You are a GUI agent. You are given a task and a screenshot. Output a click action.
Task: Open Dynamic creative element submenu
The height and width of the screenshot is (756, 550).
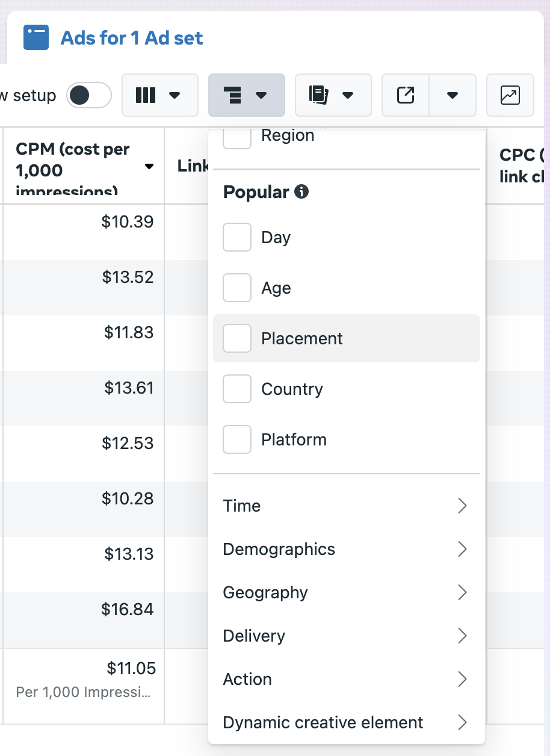[x=346, y=722]
